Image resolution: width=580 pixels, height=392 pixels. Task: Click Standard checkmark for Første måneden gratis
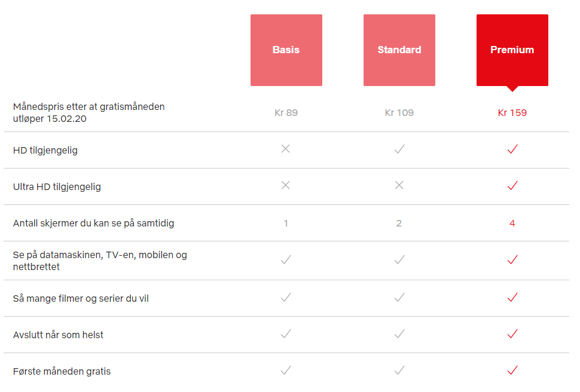pyautogui.click(x=399, y=370)
